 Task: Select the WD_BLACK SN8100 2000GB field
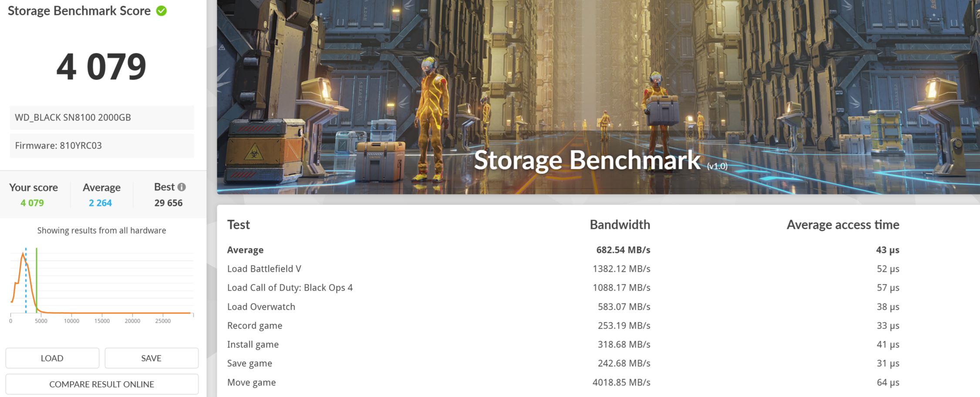[x=102, y=117]
